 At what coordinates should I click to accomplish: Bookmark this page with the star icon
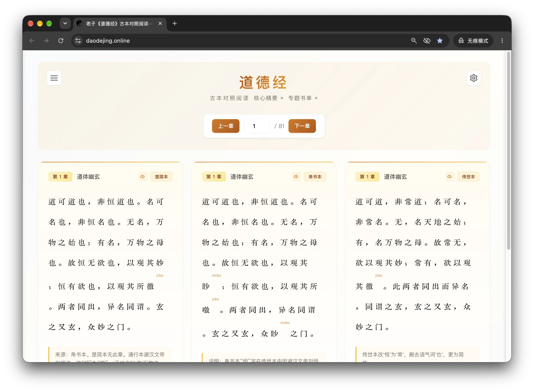click(440, 41)
